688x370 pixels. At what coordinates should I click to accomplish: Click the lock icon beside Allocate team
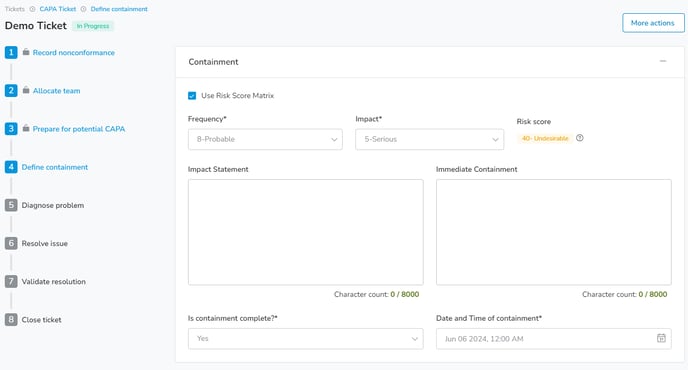pos(26,90)
